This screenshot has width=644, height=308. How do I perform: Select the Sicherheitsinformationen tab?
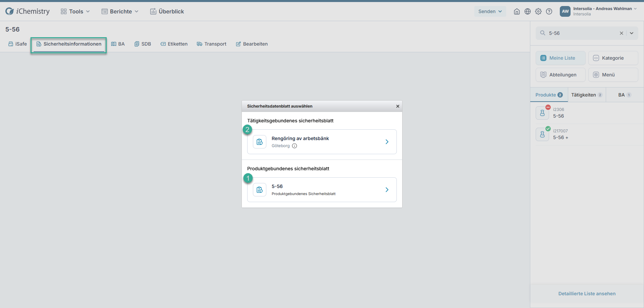[x=69, y=44]
